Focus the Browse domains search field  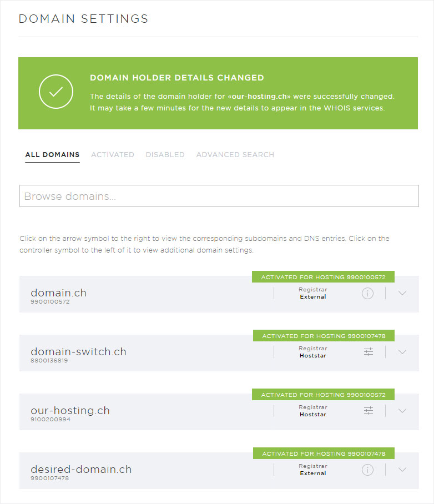[219, 196]
